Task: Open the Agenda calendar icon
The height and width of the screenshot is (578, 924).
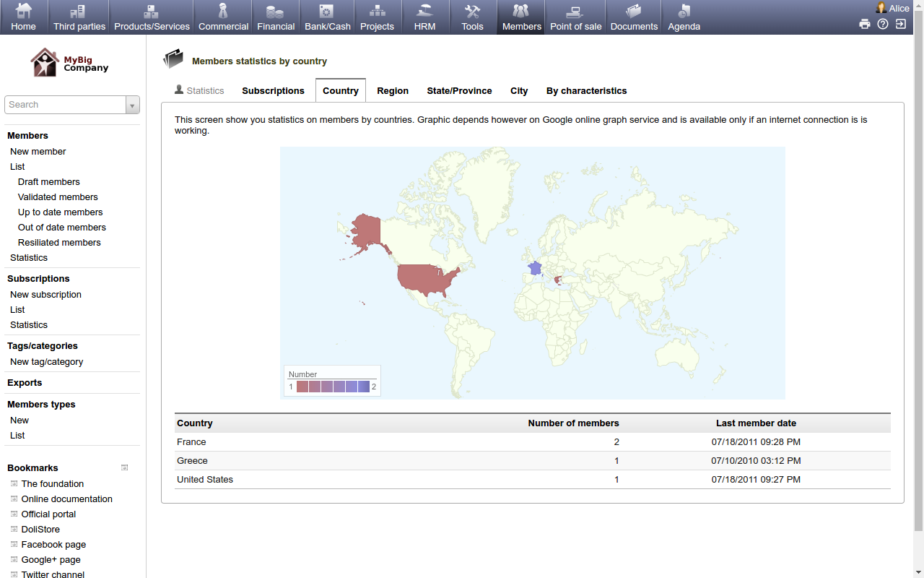Action: (684, 12)
